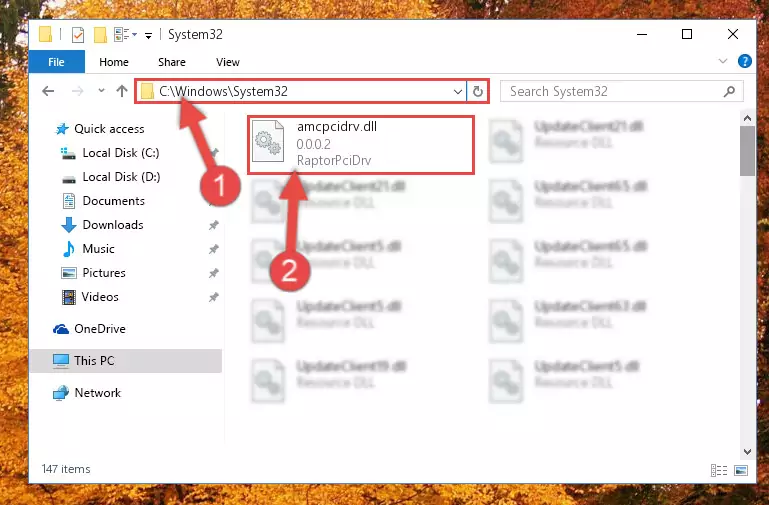Expand the ribbon with the chevron
The image size is (769, 505).
(722, 61)
